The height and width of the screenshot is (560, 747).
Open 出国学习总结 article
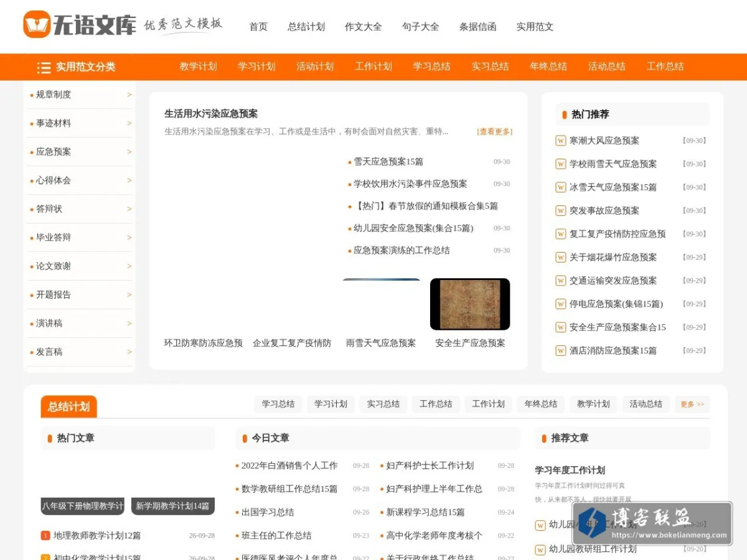[268, 512]
